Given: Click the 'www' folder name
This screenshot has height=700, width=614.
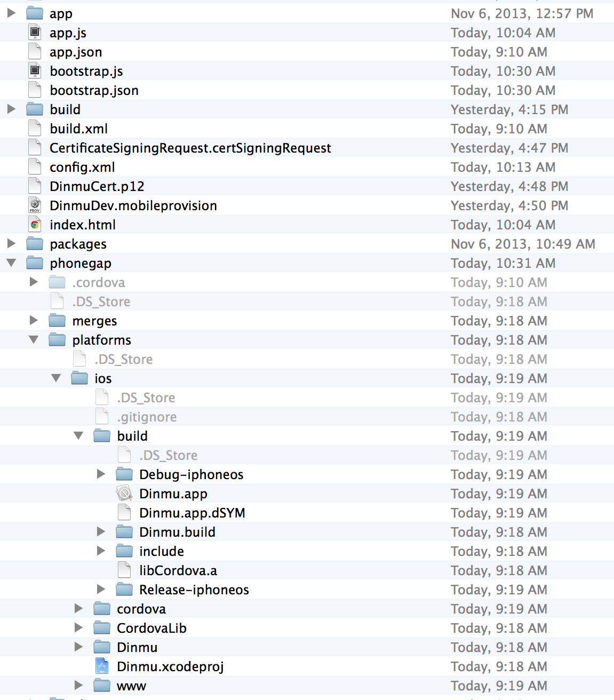Looking at the screenshot, I should (131, 686).
